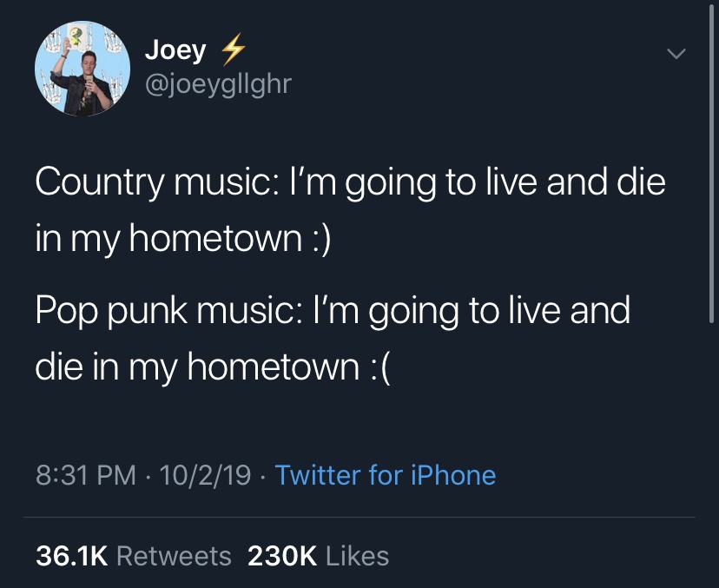Click the display name Joey
Screen dimensions: 719x588
[175, 50]
